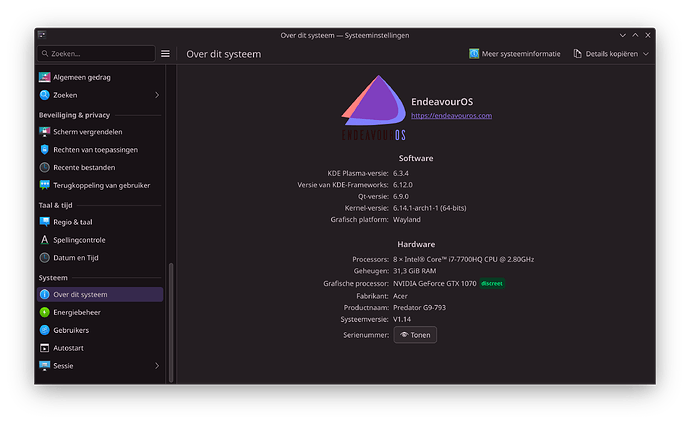Click the EndeavourOS name heading

(x=442, y=102)
